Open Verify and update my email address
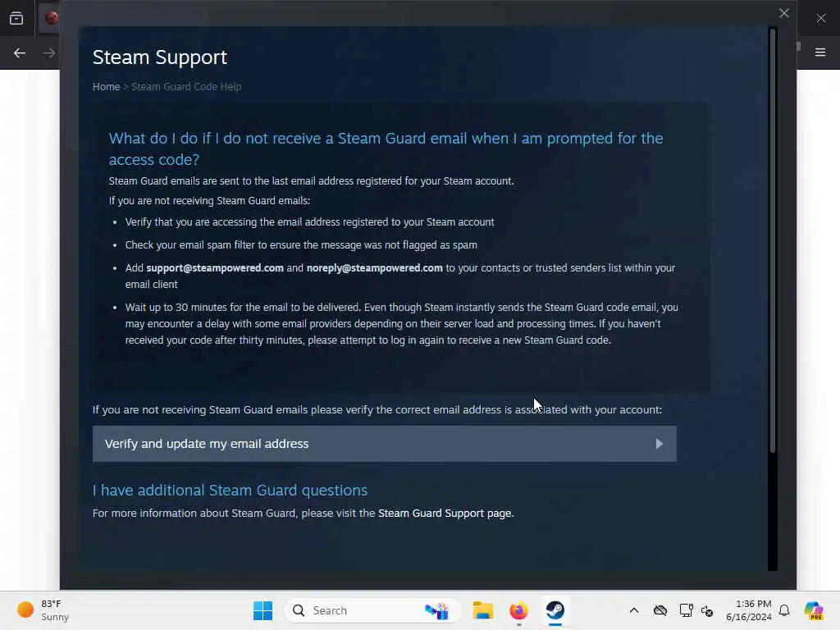The height and width of the screenshot is (630, 840). (x=384, y=444)
